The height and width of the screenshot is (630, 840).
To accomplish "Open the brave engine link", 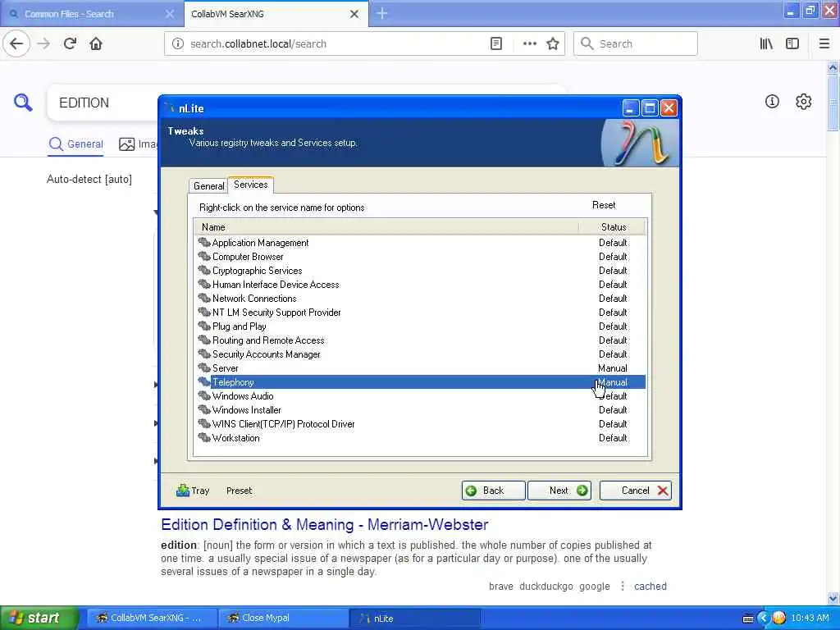I will pyautogui.click(x=501, y=586).
